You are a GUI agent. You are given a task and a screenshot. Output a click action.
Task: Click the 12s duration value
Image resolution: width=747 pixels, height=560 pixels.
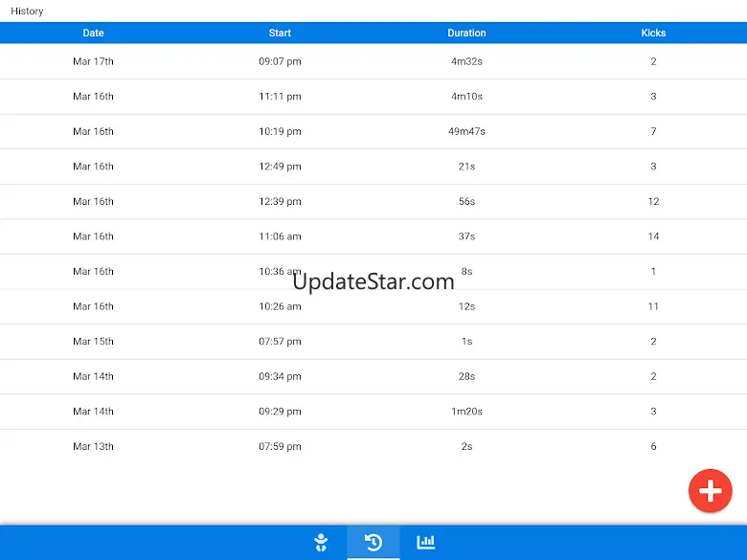pyautogui.click(x=466, y=306)
